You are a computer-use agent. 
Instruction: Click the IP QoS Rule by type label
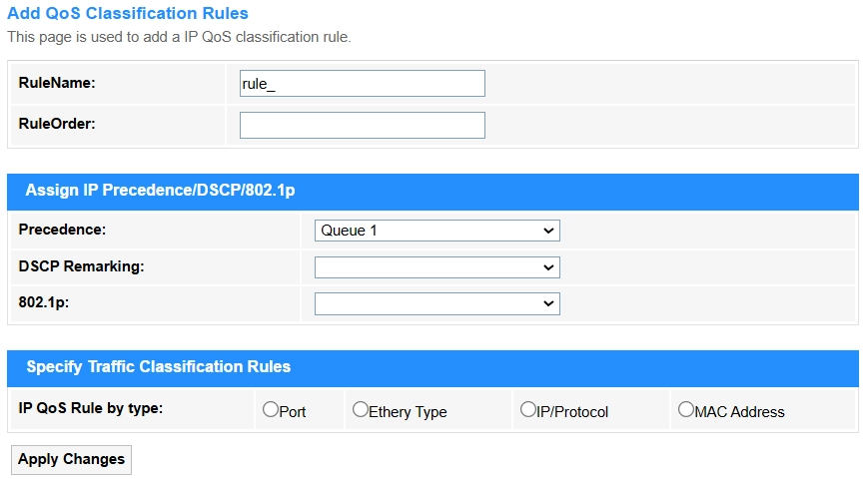coord(91,408)
